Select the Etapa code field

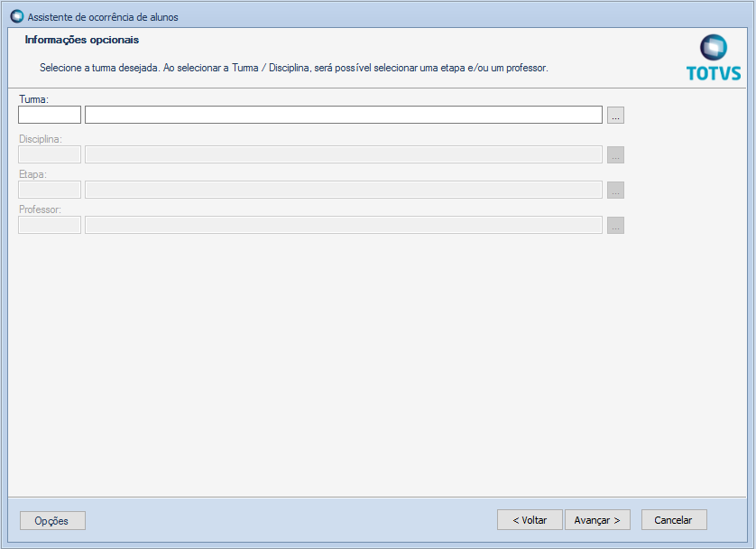coord(50,191)
